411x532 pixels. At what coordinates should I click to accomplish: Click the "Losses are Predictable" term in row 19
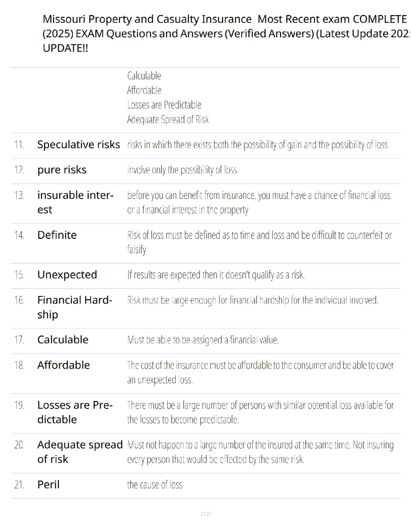click(75, 412)
